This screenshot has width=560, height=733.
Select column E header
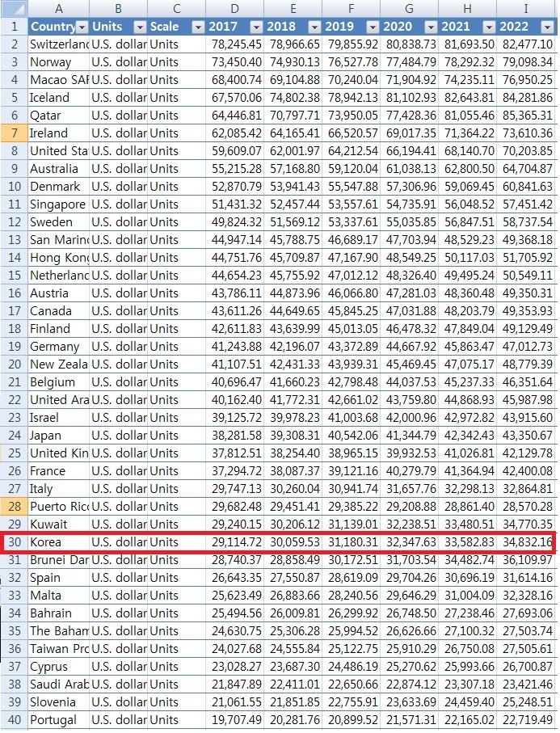coord(293,8)
